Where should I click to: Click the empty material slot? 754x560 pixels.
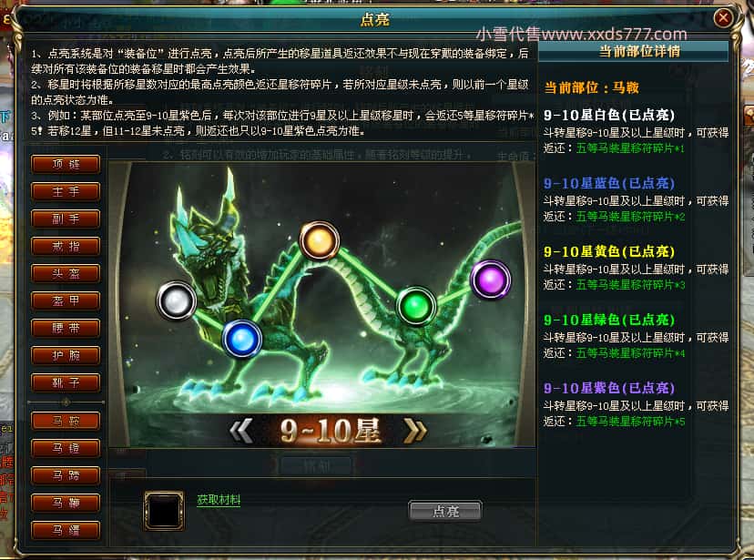(x=164, y=511)
